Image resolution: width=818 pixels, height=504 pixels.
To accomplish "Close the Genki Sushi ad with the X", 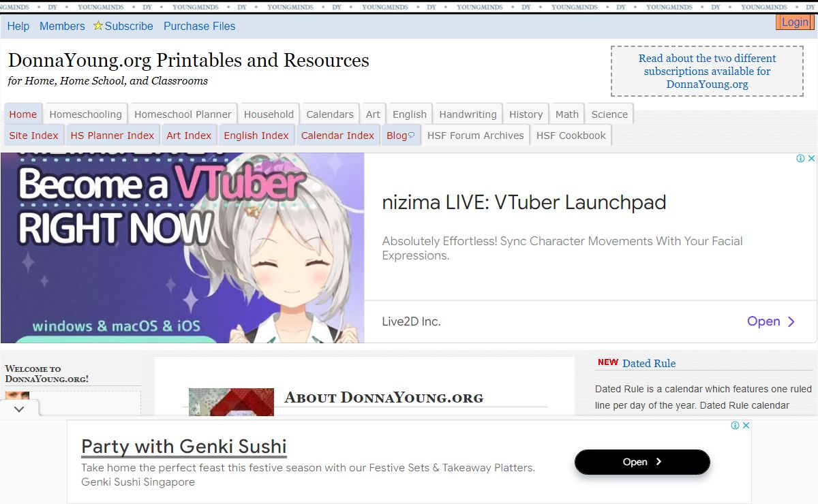I will click(746, 426).
